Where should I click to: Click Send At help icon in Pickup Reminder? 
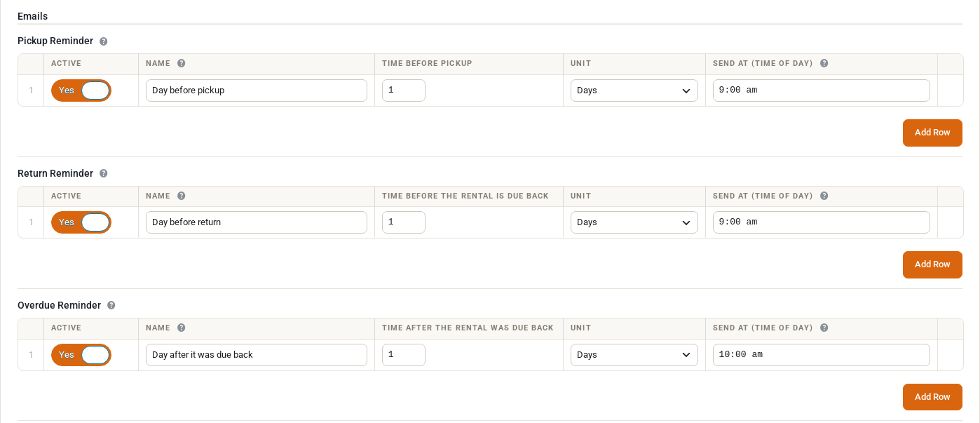(x=824, y=63)
